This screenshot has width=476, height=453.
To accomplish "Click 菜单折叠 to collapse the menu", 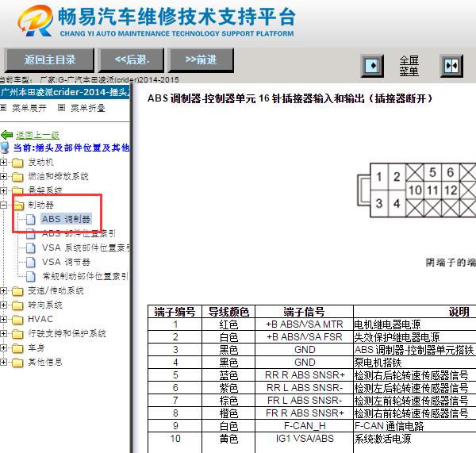I will [88, 108].
